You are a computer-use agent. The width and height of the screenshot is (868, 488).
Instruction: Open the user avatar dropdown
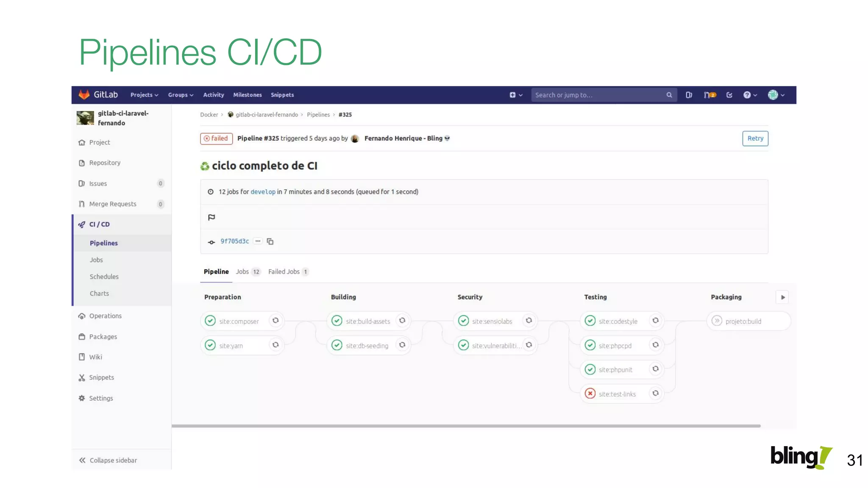(x=776, y=95)
